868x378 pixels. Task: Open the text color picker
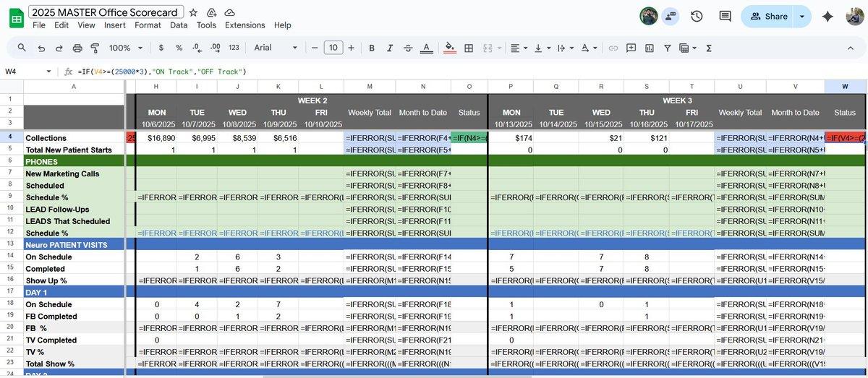pyautogui.click(x=427, y=48)
